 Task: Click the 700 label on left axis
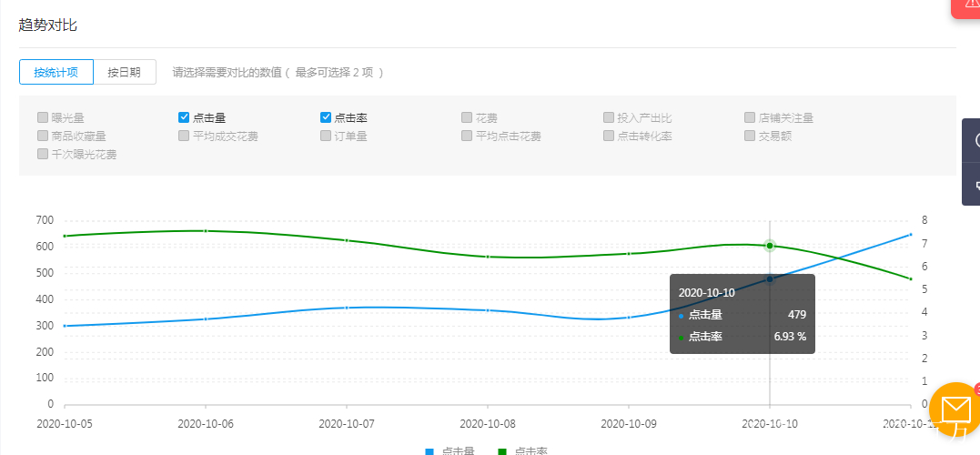coord(45,220)
